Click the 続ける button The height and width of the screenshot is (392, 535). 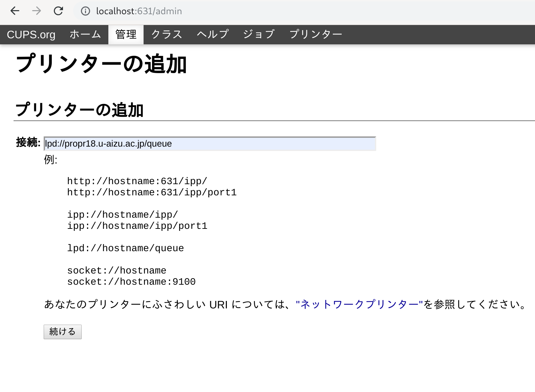click(63, 332)
